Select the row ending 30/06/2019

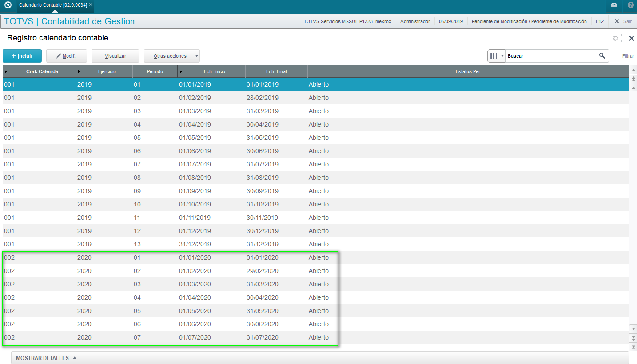[x=316, y=151]
